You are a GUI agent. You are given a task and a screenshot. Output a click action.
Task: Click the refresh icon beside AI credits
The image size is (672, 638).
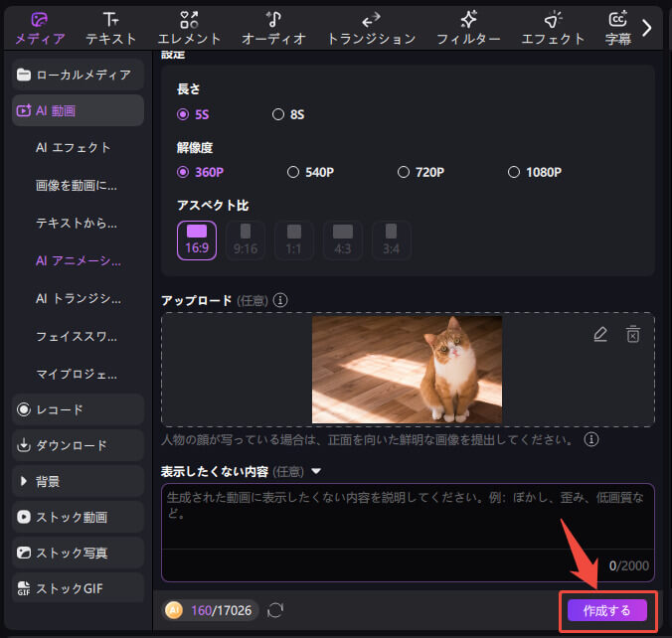coord(275,610)
